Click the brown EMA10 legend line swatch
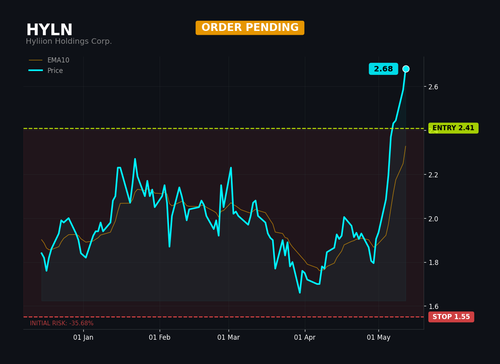 tap(36, 60)
